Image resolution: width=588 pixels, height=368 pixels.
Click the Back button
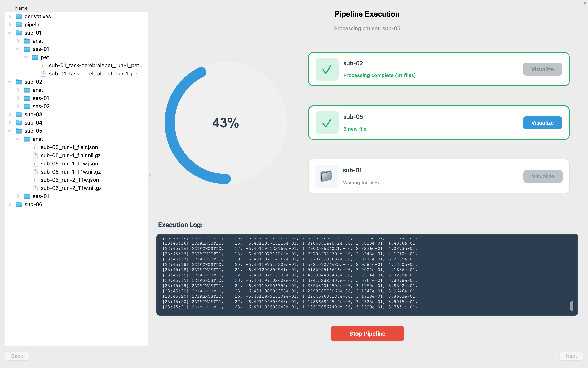[17, 356]
